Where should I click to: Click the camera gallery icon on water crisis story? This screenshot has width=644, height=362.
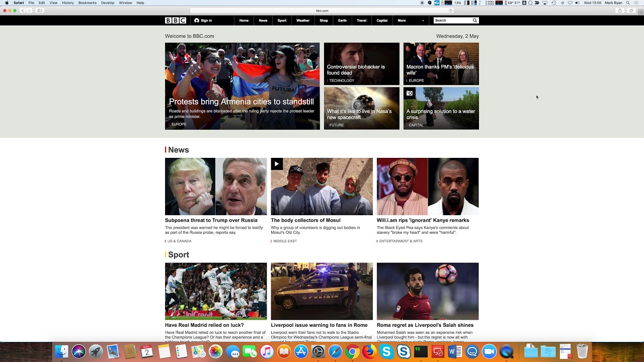pos(410,93)
